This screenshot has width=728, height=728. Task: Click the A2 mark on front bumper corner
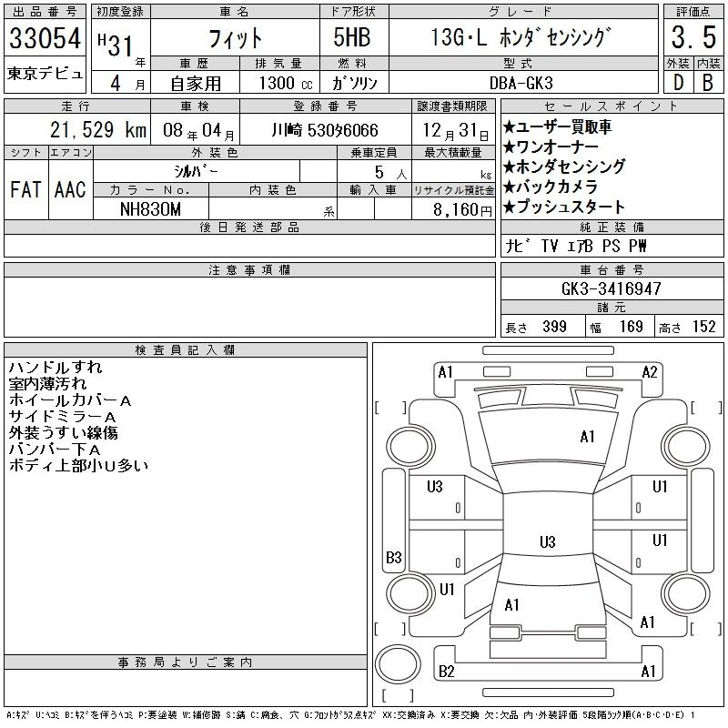point(650,372)
